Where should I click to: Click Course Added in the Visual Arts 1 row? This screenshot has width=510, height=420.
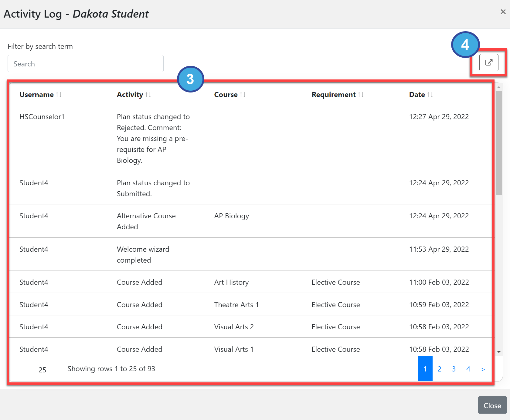pyautogui.click(x=140, y=349)
